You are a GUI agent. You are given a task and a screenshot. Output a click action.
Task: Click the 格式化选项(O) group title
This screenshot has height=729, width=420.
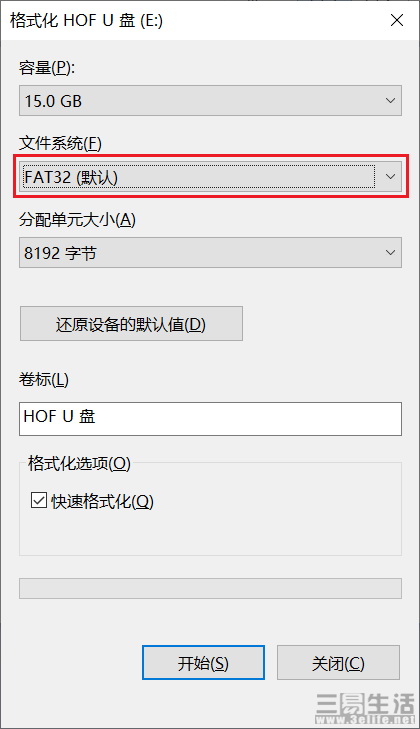(79, 464)
